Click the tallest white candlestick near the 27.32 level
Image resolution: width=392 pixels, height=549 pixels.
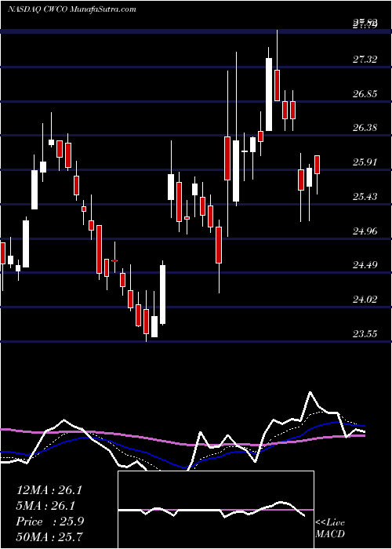(269, 95)
